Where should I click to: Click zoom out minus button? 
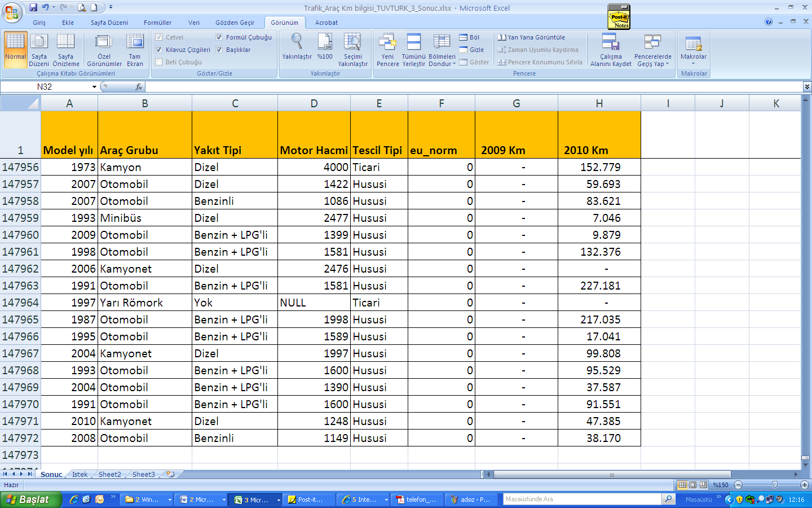(738, 485)
